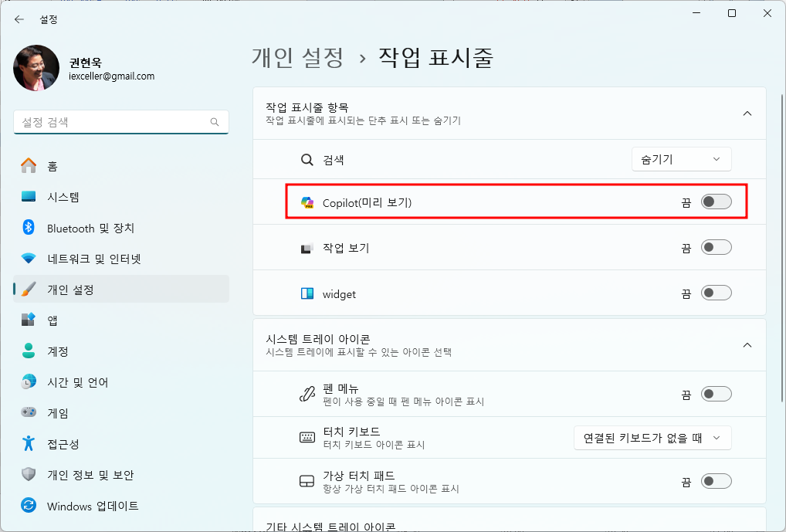This screenshot has width=786, height=532.
Task: Click the 가상 터치 패드 icon
Action: [307, 481]
